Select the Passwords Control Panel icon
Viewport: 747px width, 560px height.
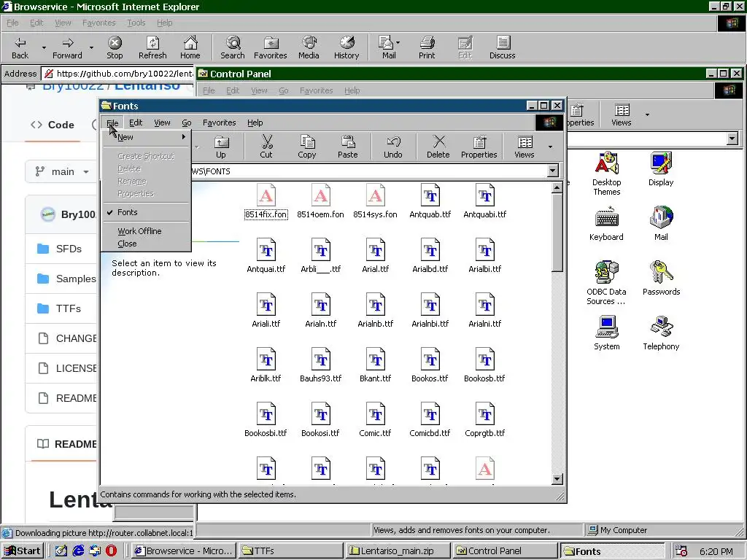click(x=661, y=279)
